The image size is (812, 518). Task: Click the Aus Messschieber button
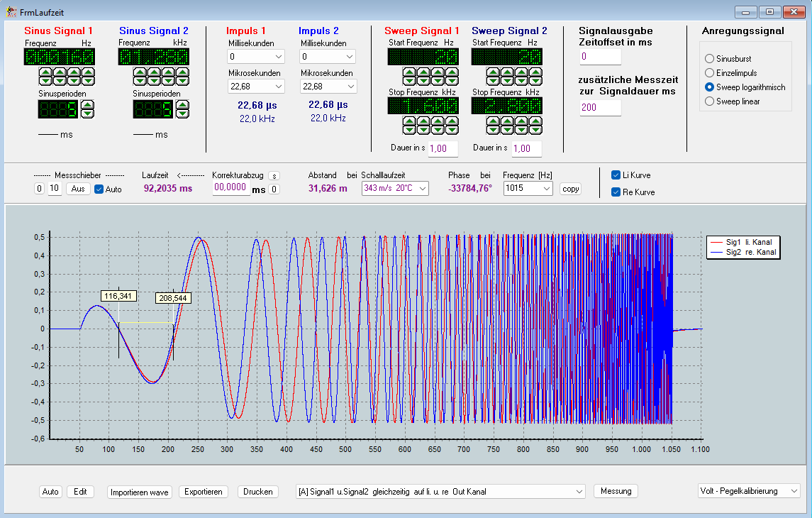coord(78,189)
